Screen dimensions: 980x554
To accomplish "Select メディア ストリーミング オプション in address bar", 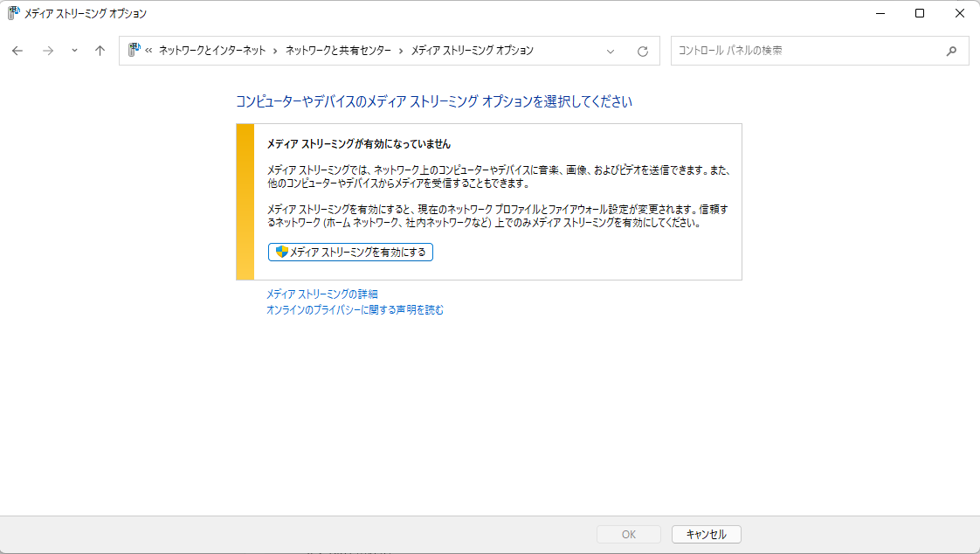I will click(x=472, y=51).
